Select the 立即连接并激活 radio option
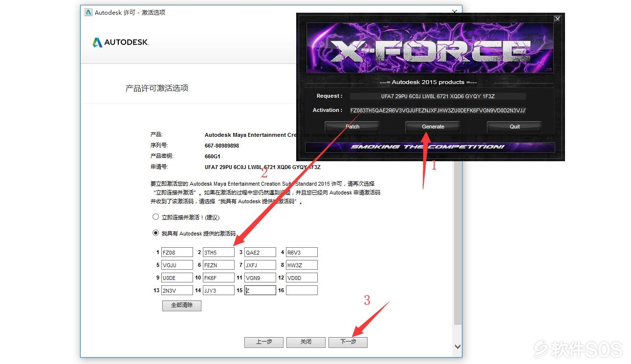 pyautogui.click(x=155, y=216)
